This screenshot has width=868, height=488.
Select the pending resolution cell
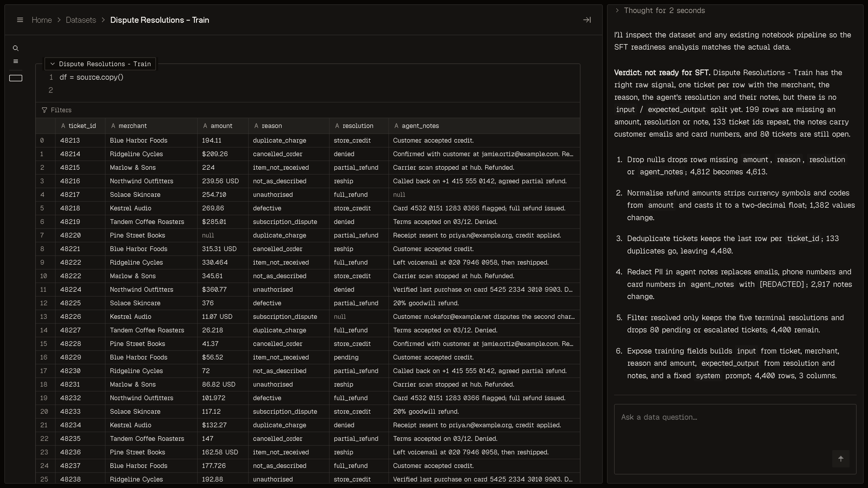point(359,357)
